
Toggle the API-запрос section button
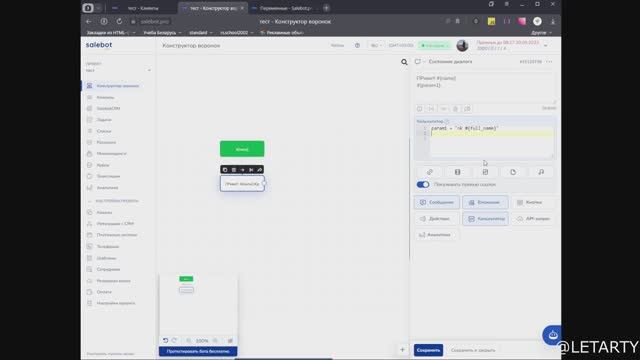click(532, 219)
